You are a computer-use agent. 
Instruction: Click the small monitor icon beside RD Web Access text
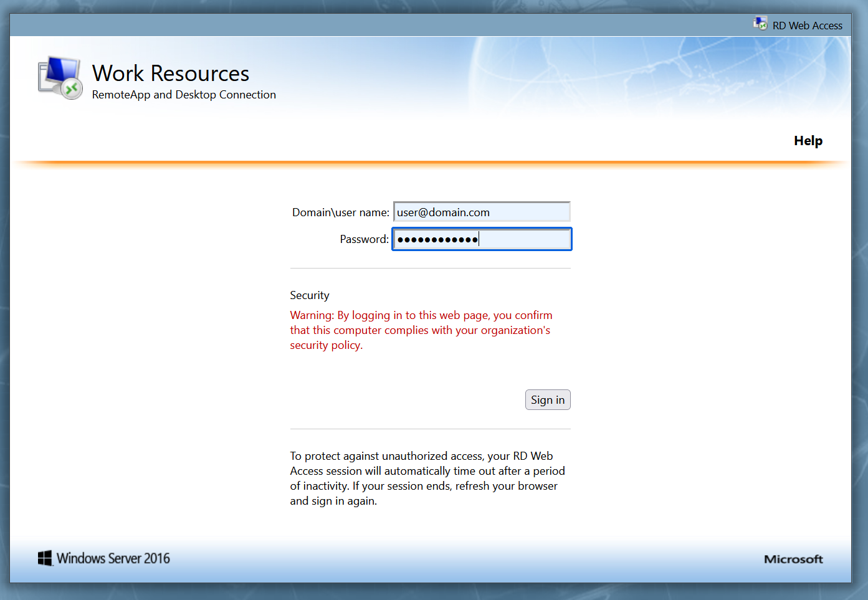[761, 22]
